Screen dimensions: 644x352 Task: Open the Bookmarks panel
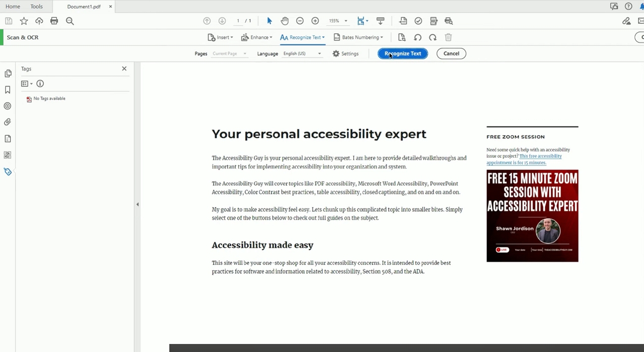(x=8, y=90)
